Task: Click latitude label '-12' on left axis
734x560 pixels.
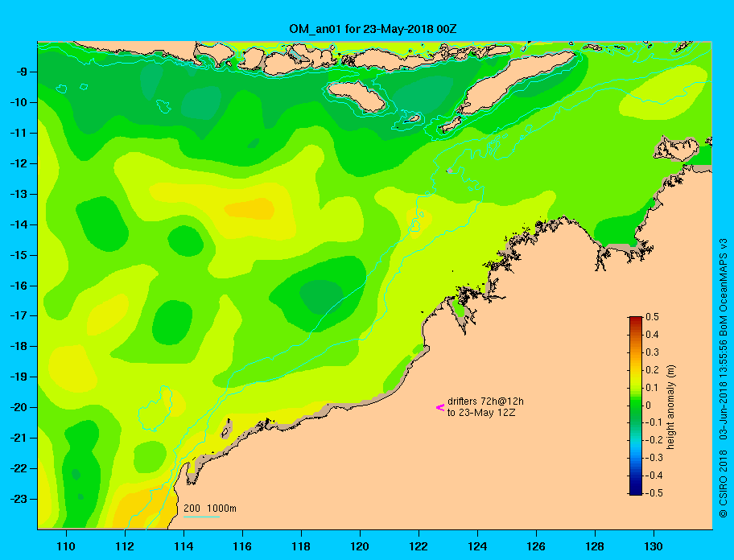Action: point(18,164)
